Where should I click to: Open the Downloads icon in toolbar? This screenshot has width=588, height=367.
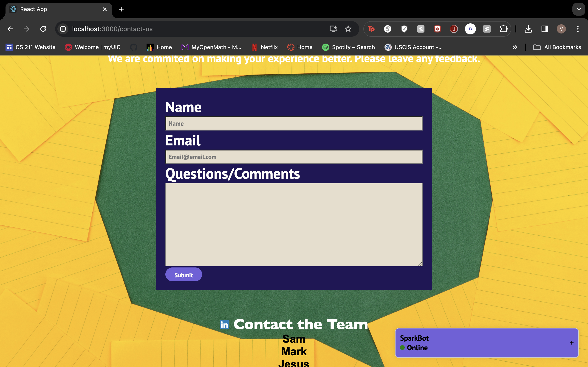click(x=528, y=29)
